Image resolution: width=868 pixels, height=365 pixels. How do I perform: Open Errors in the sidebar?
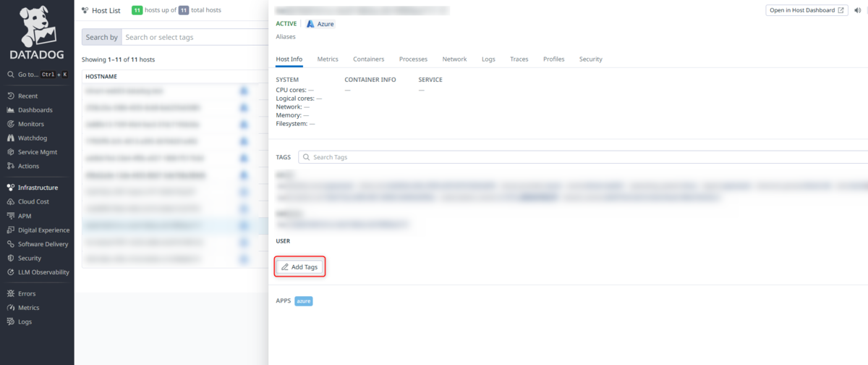tap(27, 293)
